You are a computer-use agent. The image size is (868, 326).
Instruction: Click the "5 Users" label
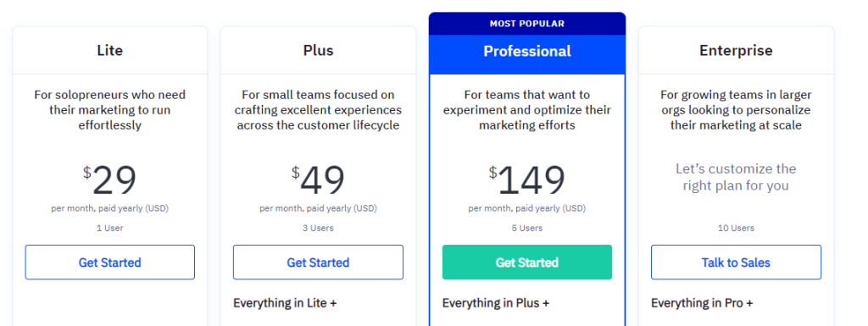click(x=527, y=228)
